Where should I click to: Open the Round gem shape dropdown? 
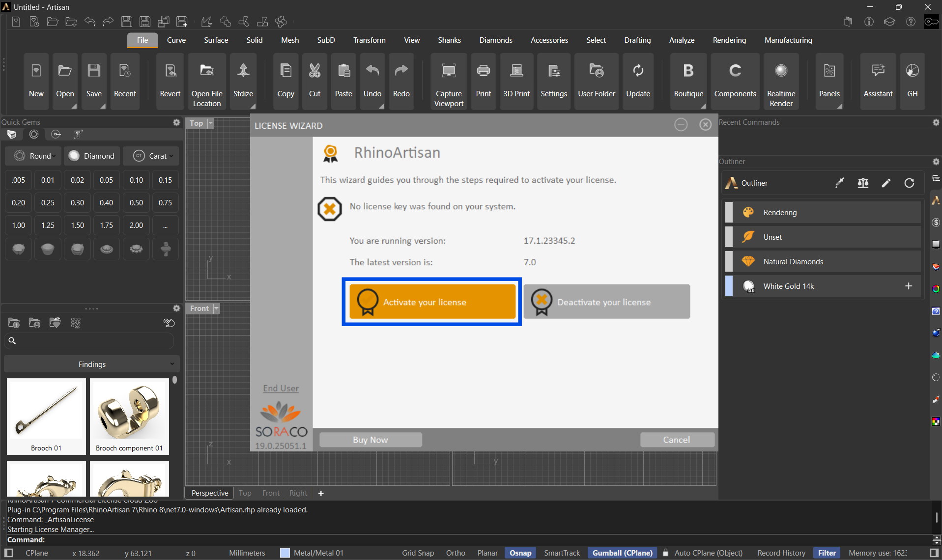(x=33, y=156)
